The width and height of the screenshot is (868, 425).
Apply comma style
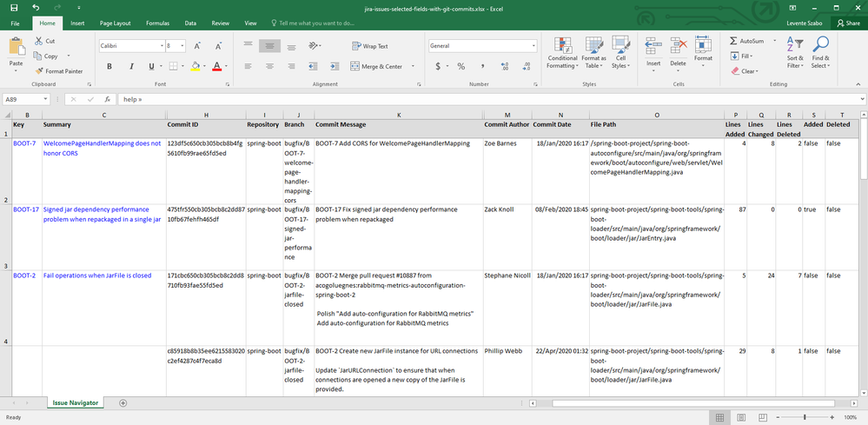coord(483,66)
